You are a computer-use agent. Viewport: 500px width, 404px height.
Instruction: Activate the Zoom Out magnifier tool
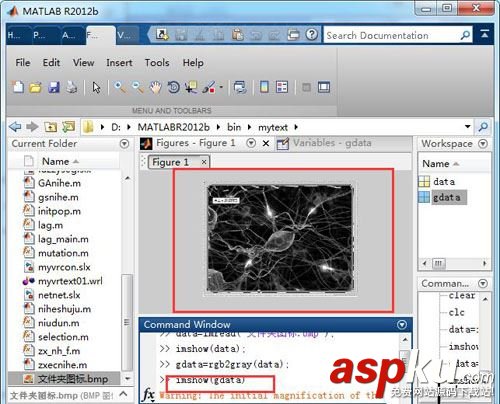pos(138,88)
